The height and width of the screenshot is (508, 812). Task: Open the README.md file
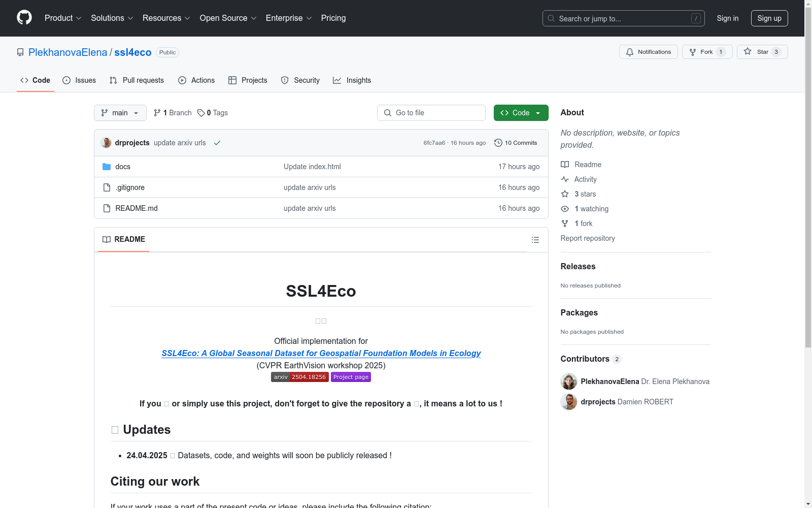(137, 208)
